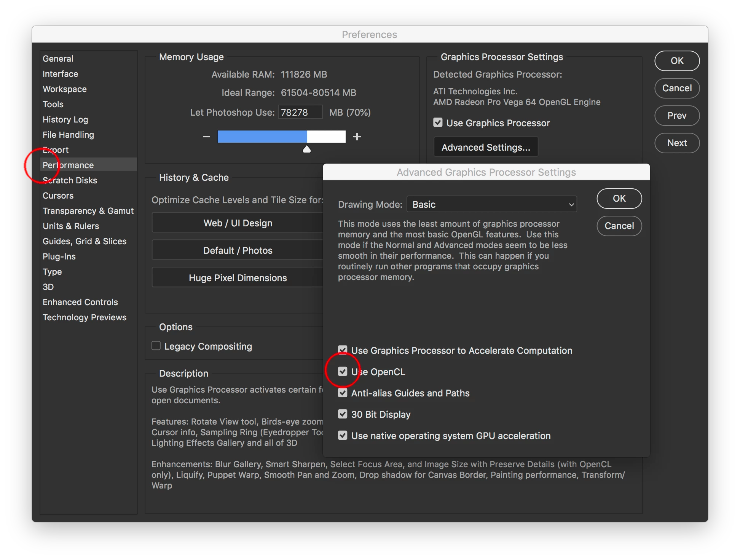Select Scratch Disks in preferences sidebar
The width and height of the screenshot is (740, 560).
coord(70,180)
